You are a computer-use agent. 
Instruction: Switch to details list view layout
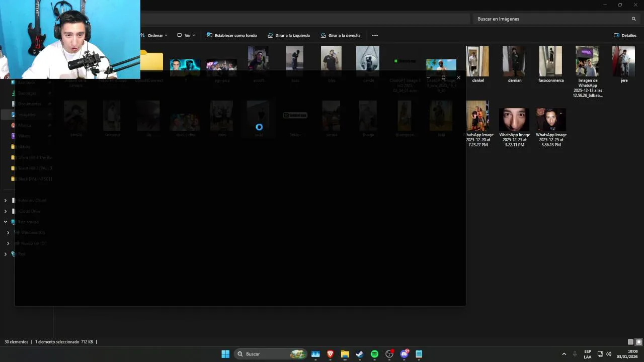630,342
